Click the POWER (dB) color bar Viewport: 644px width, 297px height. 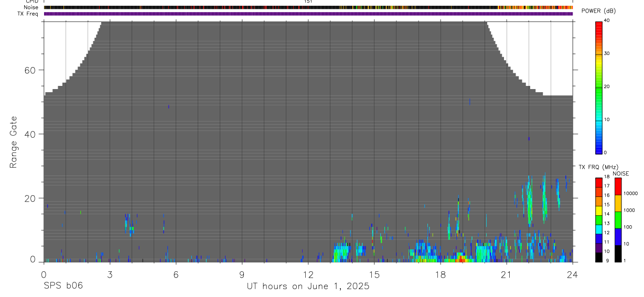[599, 87]
